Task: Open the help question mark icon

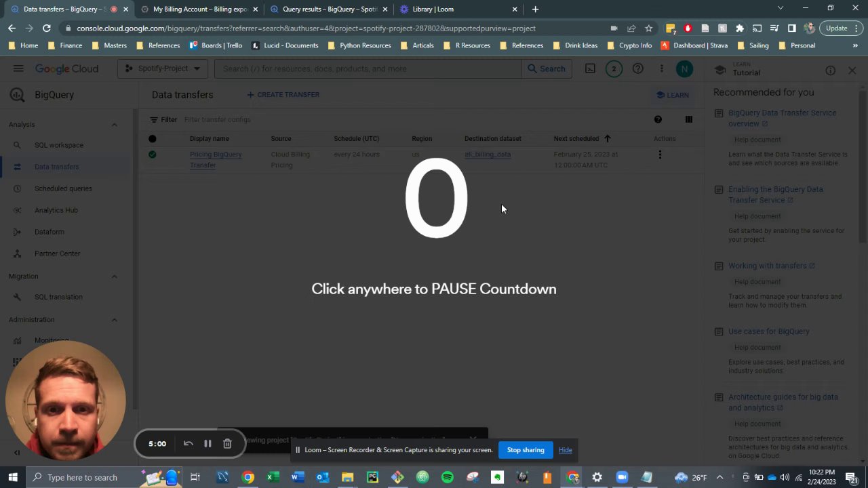Action: (637, 68)
